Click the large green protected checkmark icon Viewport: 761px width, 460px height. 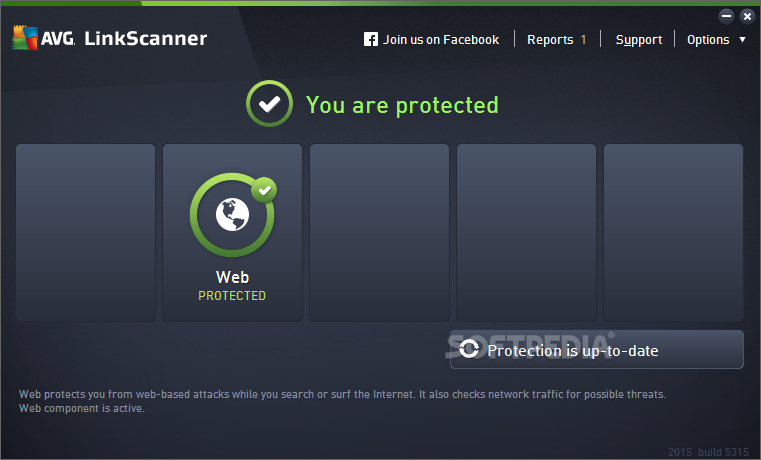[269, 103]
